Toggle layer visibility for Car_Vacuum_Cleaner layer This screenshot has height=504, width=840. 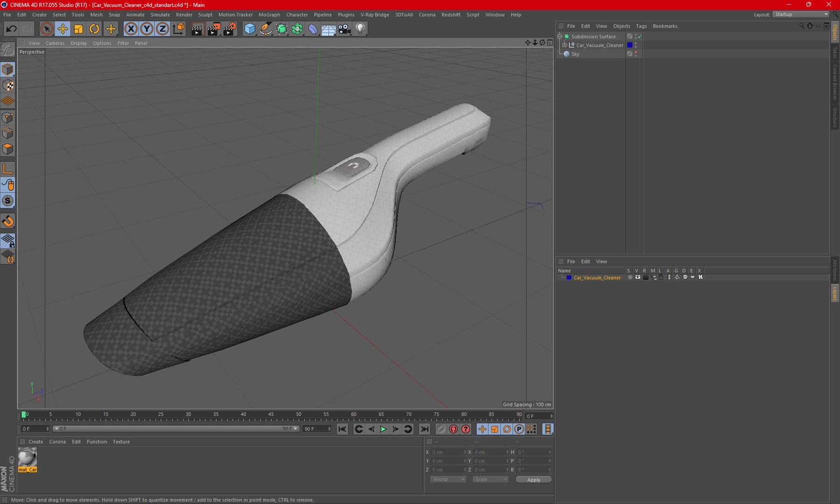point(638,277)
